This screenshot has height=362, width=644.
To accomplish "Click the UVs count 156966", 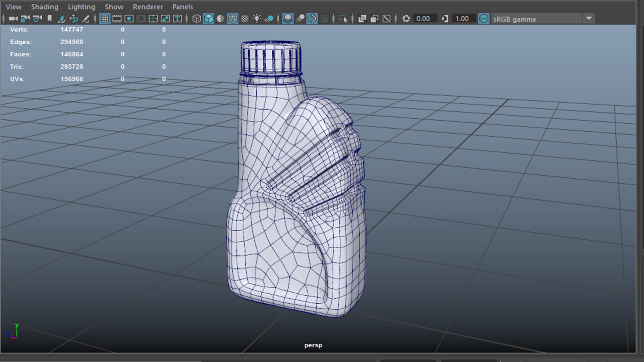I will [x=72, y=79].
